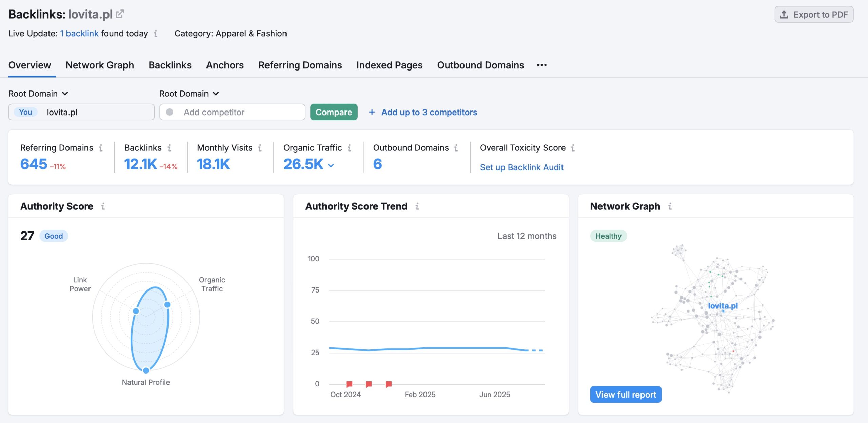The image size is (868, 423).
Task: Show more tabs via the ellipsis icon
Action: pos(541,65)
